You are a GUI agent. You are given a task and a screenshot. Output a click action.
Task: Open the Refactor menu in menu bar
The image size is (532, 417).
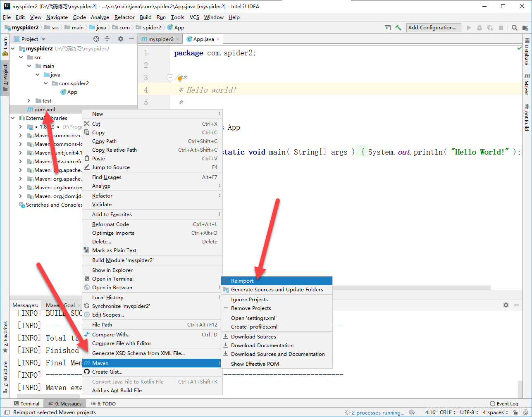tap(124, 17)
